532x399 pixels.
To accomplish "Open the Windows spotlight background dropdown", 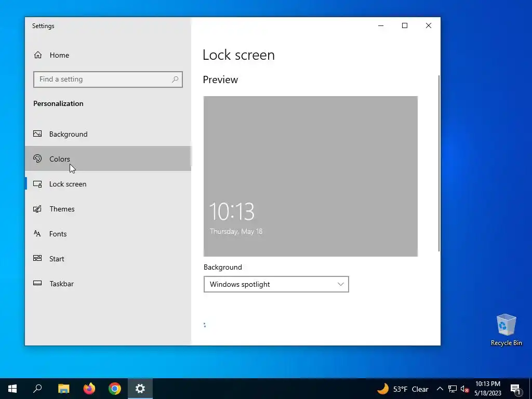I will pos(276,284).
